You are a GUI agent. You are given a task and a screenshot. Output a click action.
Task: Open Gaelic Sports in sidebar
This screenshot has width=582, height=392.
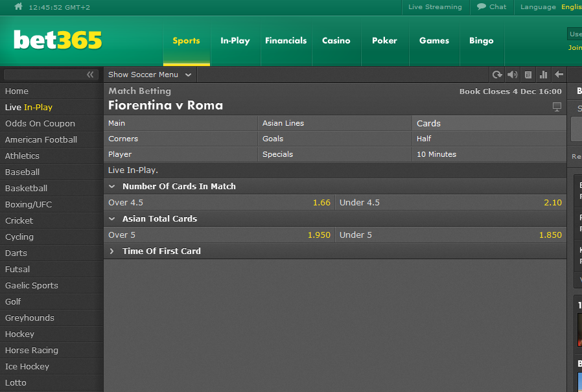(52, 286)
